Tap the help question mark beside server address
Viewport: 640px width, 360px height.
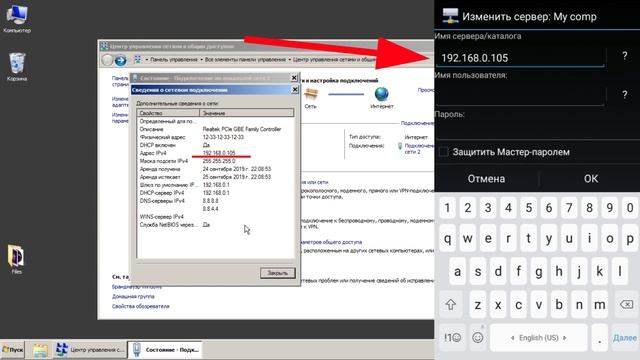[x=624, y=56]
